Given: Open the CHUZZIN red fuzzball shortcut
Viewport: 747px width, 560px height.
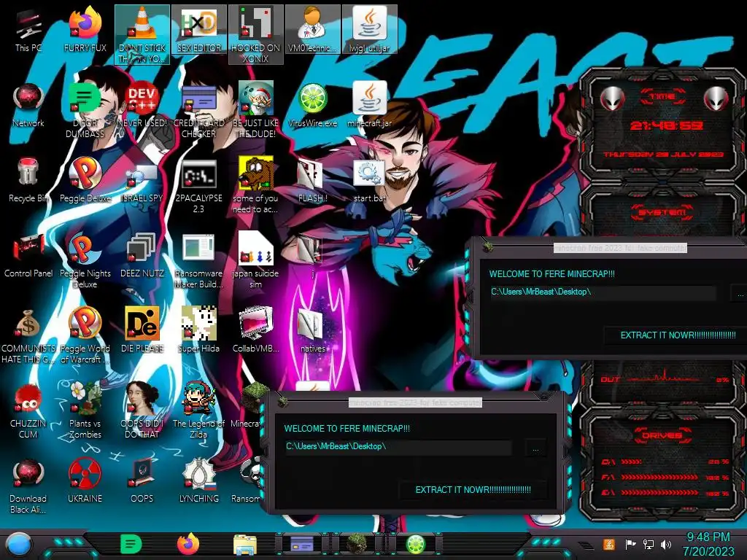Looking at the screenshot, I should (28, 411).
